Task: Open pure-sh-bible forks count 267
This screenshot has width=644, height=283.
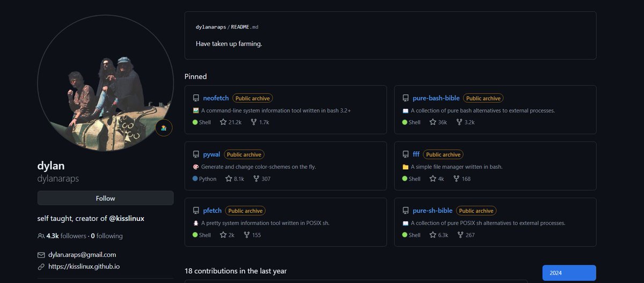Action: [x=466, y=235]
